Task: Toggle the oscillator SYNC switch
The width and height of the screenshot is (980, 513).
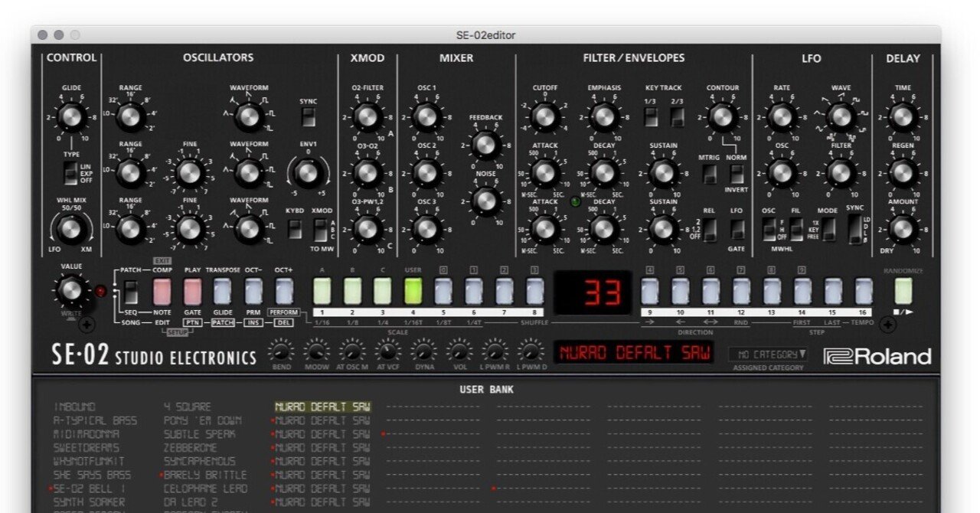Action: (309, 117)
